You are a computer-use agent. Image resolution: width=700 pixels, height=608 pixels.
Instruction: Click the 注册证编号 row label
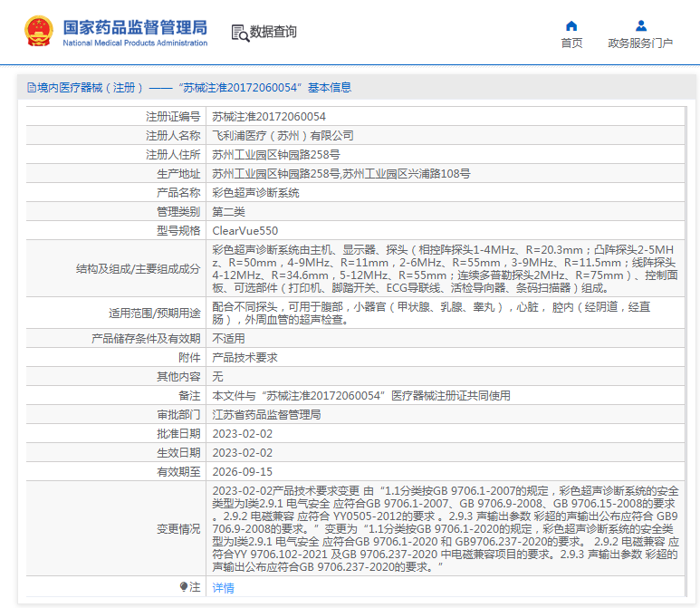(173, 117)
